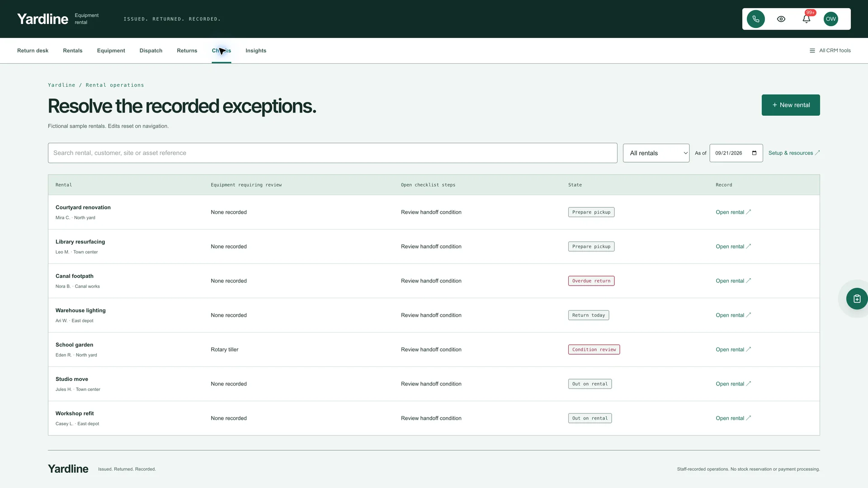The image size is (868, 488).
Task: Click the Overdue return status badge
Action: pos(591,281)
